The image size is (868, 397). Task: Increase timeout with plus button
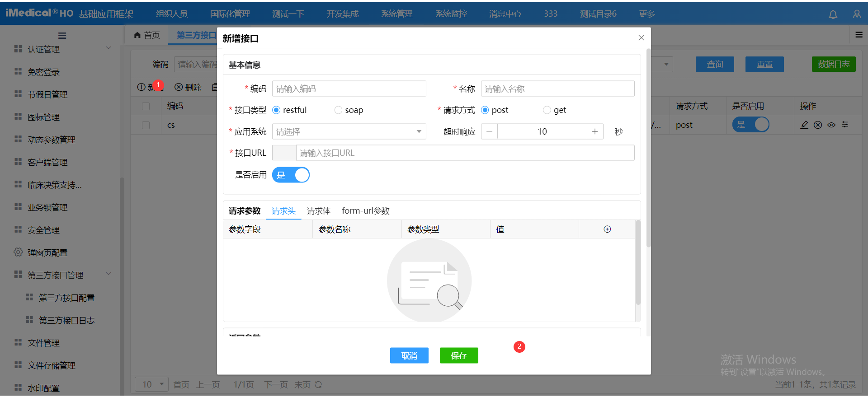595,131
